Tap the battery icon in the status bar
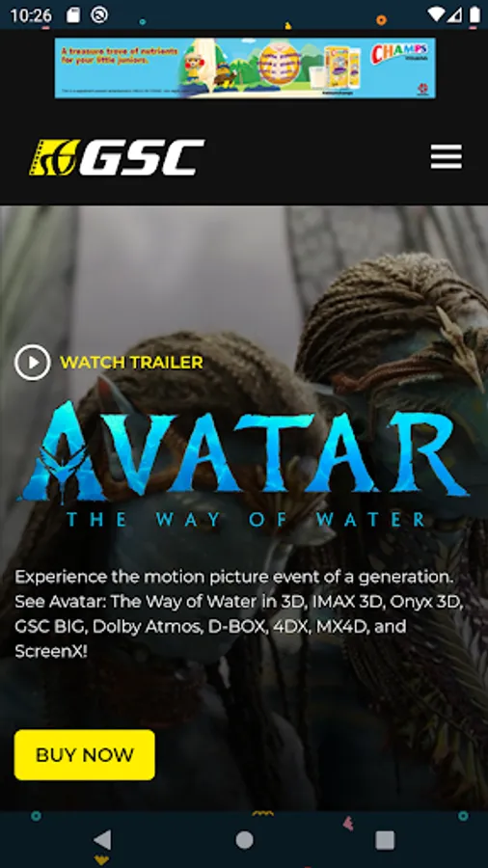488x868 pixels. pos(474,14)
